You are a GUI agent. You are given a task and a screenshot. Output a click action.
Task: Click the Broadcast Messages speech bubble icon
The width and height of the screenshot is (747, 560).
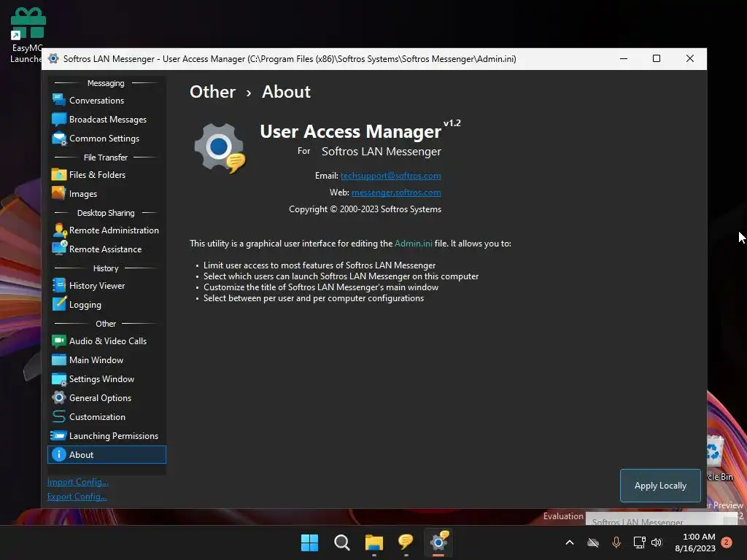[58, 119]
